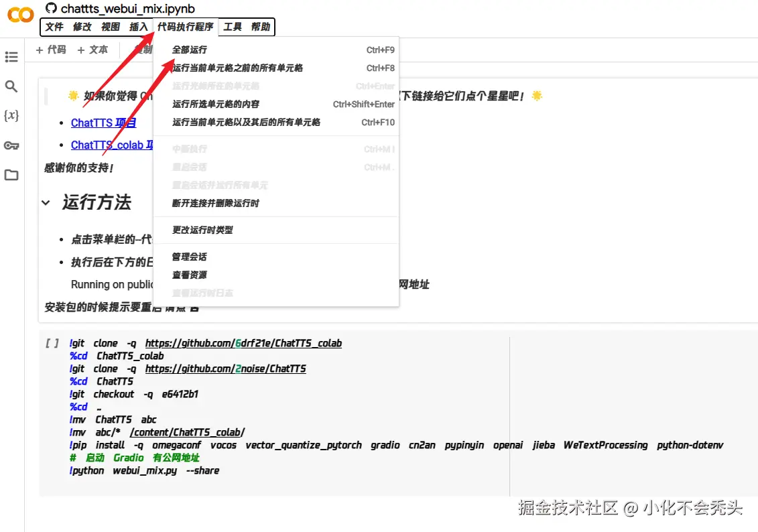This screenshot has width=758, height=532.
Task: Open the files folder panel
Action: (11, 175)
